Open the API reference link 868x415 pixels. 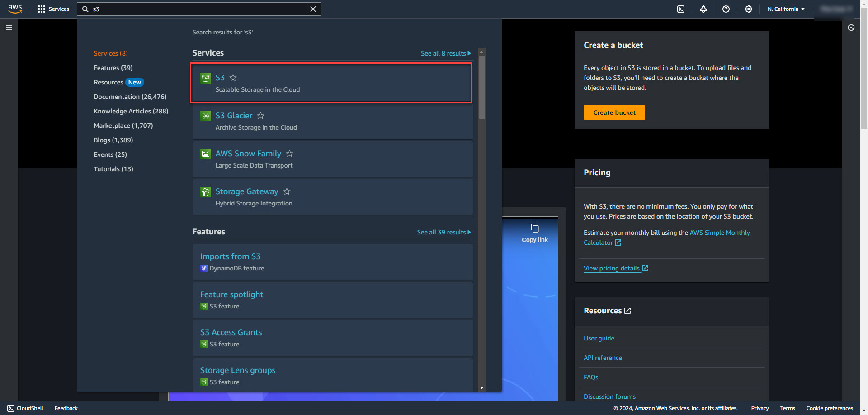point(603,358)
